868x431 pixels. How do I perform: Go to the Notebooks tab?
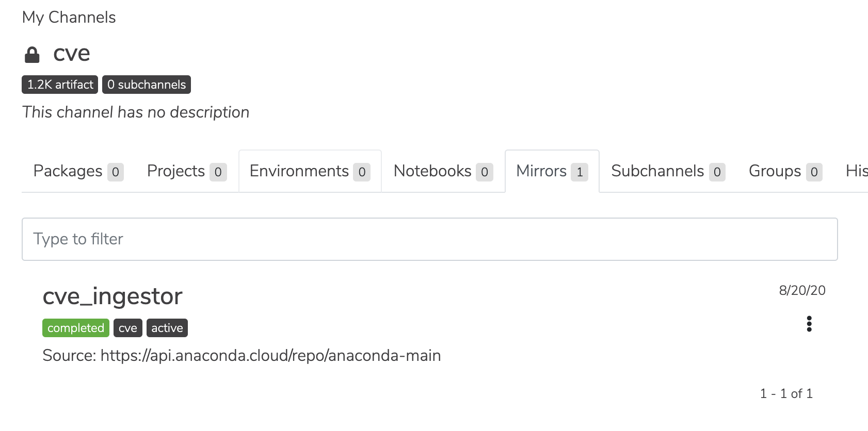tap(443, 171)
